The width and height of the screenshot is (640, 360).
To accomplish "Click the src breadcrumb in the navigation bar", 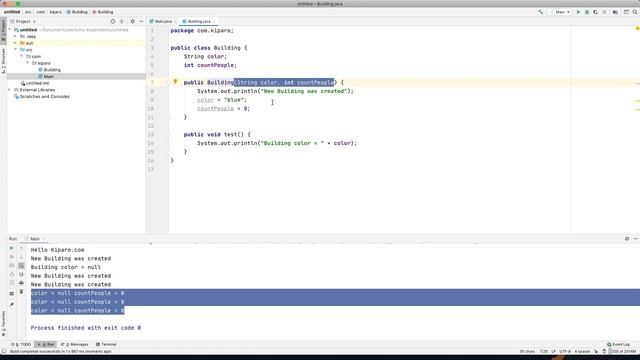I will [28, 12].
